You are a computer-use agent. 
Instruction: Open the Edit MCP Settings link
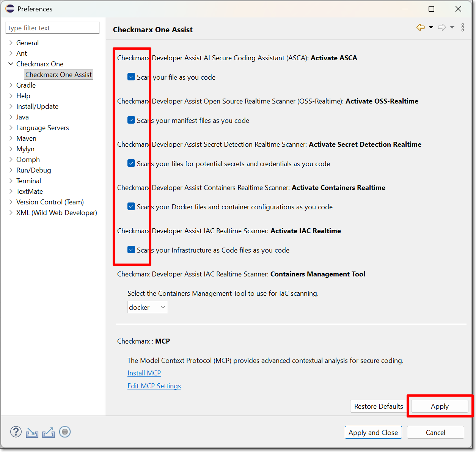coord(154,386)
